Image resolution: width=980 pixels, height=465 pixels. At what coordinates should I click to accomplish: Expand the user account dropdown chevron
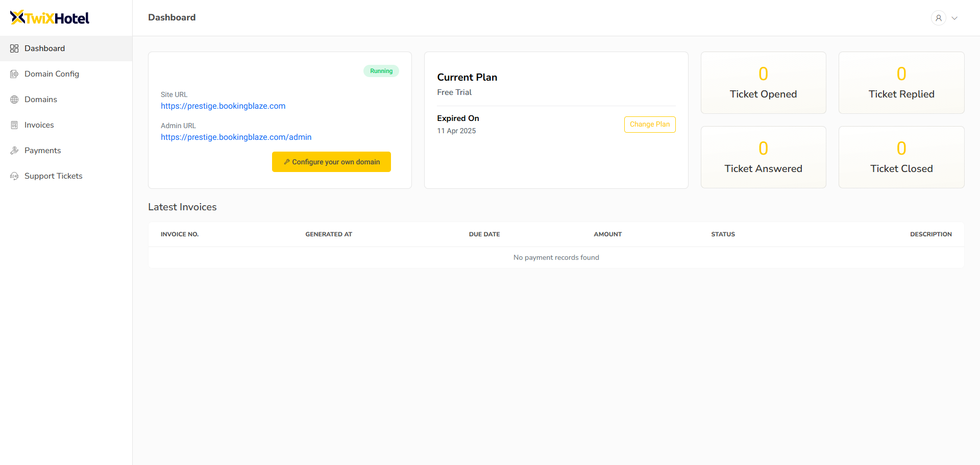point(954,18)
